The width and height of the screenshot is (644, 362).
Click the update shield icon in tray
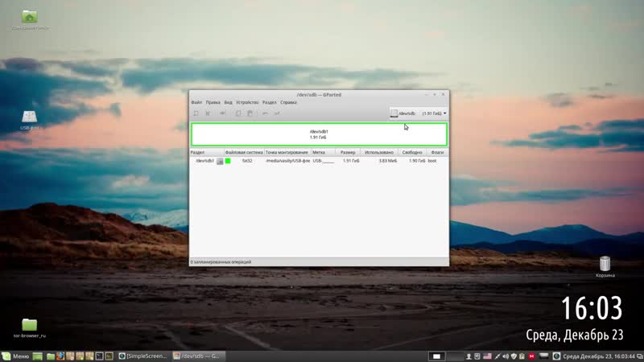514,356
